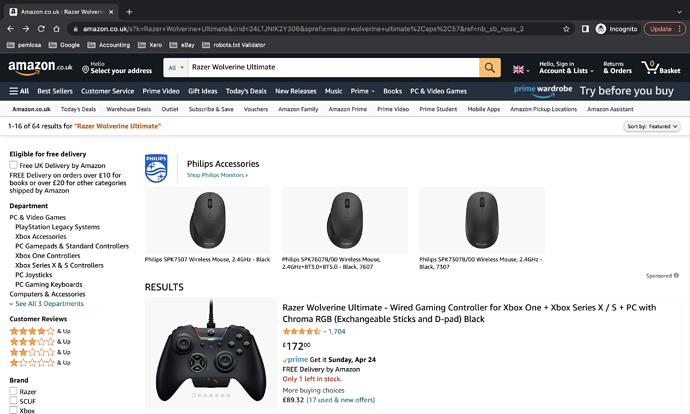Expand See All 3 Departments

47,303
